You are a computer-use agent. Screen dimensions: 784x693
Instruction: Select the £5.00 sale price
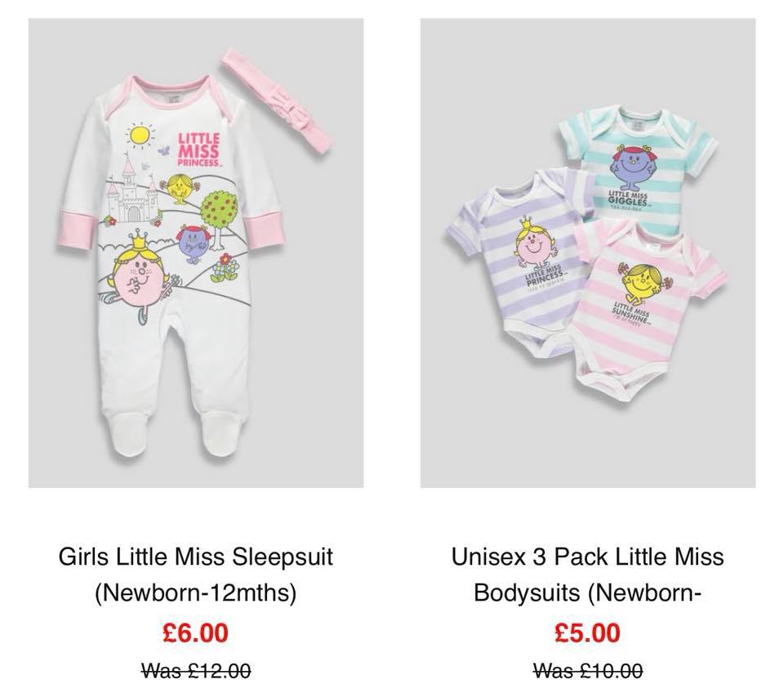coord(587,633)
